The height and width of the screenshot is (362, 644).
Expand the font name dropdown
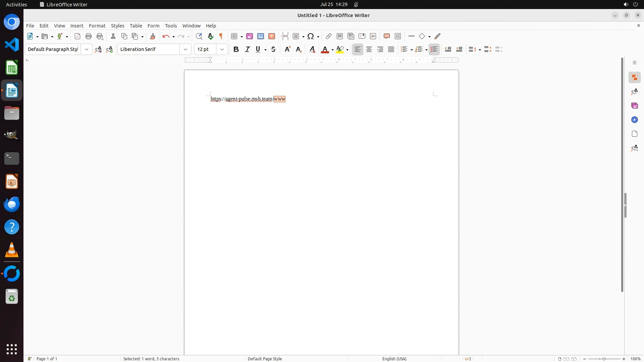[x=185, y=49]
